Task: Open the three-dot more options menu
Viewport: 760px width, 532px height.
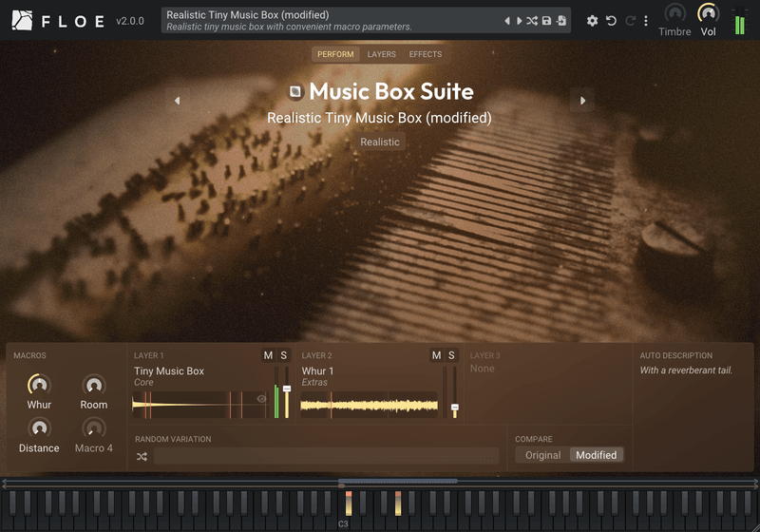Action: [646, 21]
